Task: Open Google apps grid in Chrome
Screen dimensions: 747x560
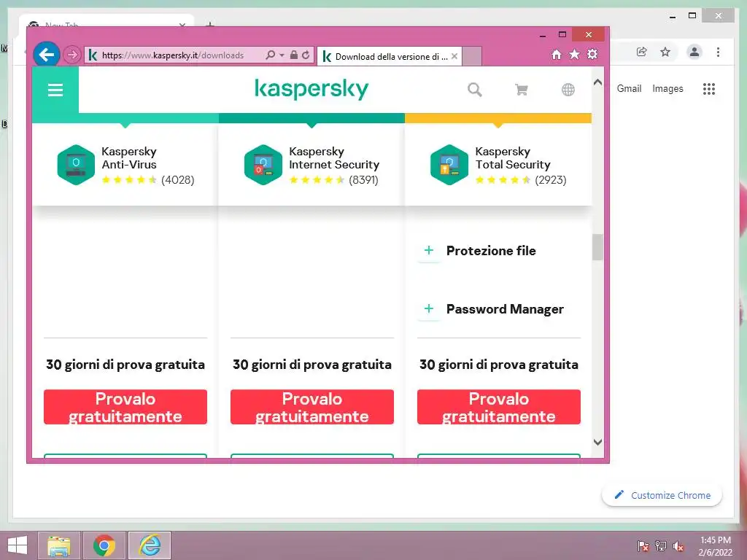Action: tap(709, 88)
